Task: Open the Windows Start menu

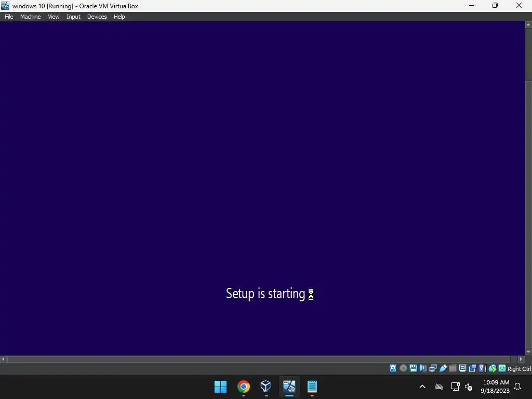Action: pyautogui.click(x=220, y=387)
